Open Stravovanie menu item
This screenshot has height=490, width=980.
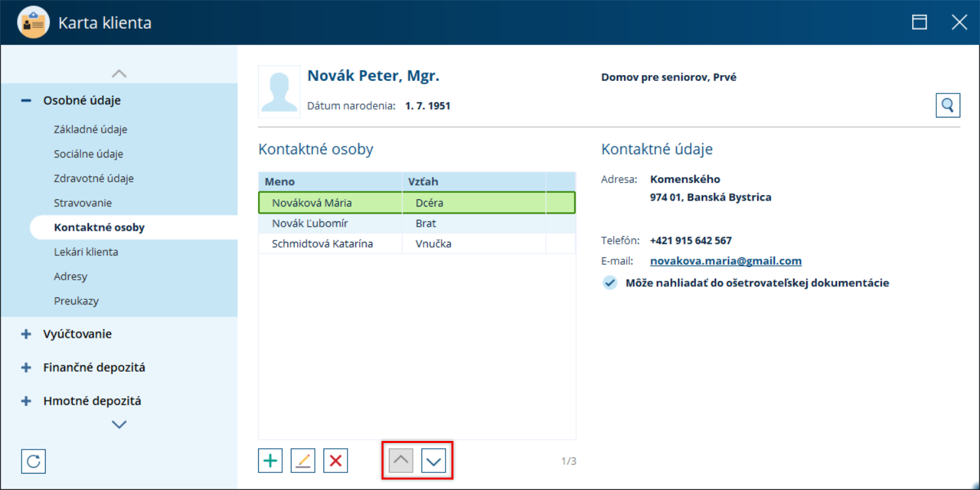pyautogui.click(x=83, y=203)
